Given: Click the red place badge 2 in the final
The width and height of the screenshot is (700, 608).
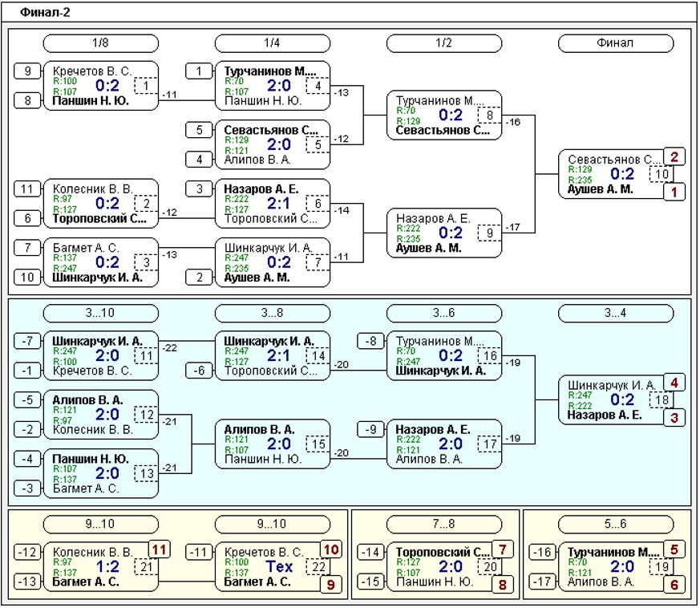Looking at the screenshot, I should (674, 156).
